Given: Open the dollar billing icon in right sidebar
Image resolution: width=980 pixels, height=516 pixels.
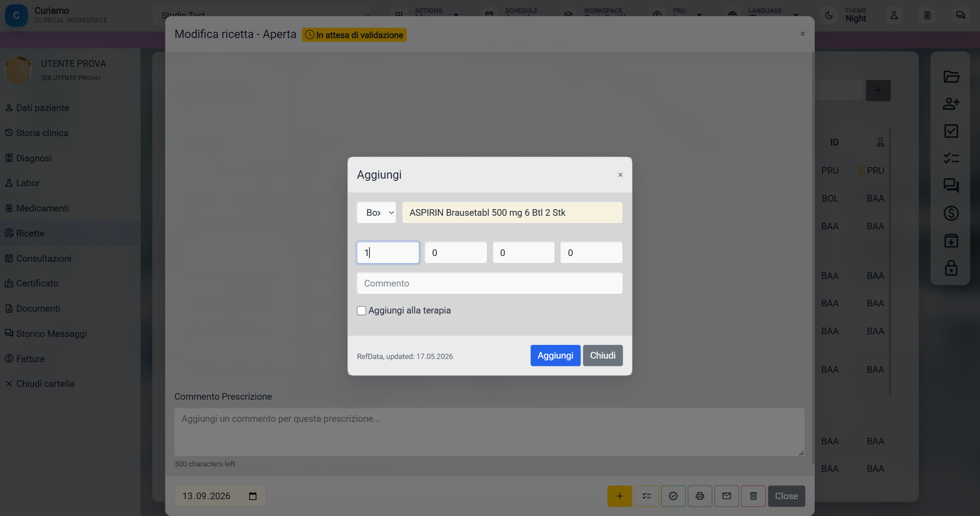Looking at the screenshot, I should pos(951,213).
